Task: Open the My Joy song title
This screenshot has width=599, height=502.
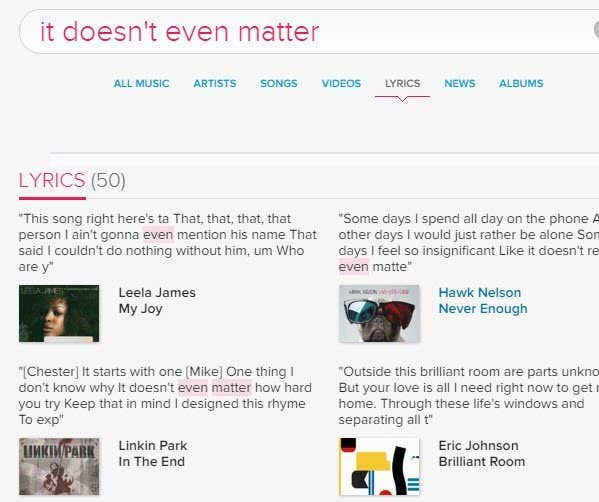Action: [141, 309]
